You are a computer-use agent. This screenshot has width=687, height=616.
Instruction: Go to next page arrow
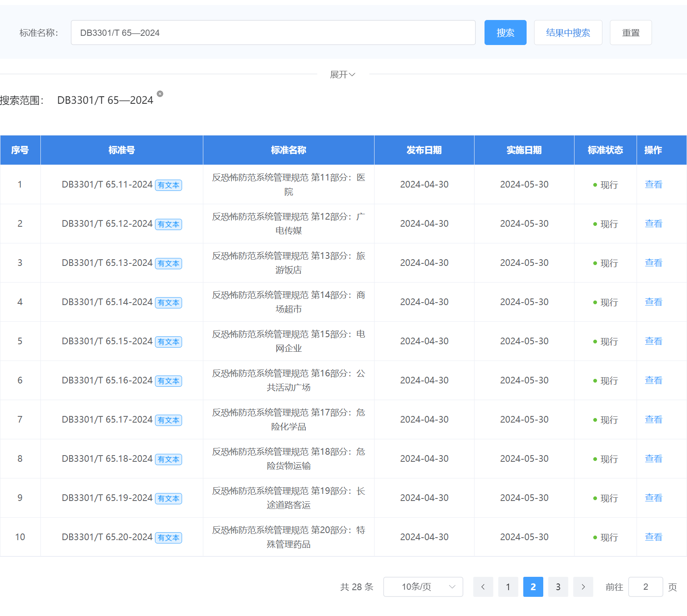tap(583, 587)
